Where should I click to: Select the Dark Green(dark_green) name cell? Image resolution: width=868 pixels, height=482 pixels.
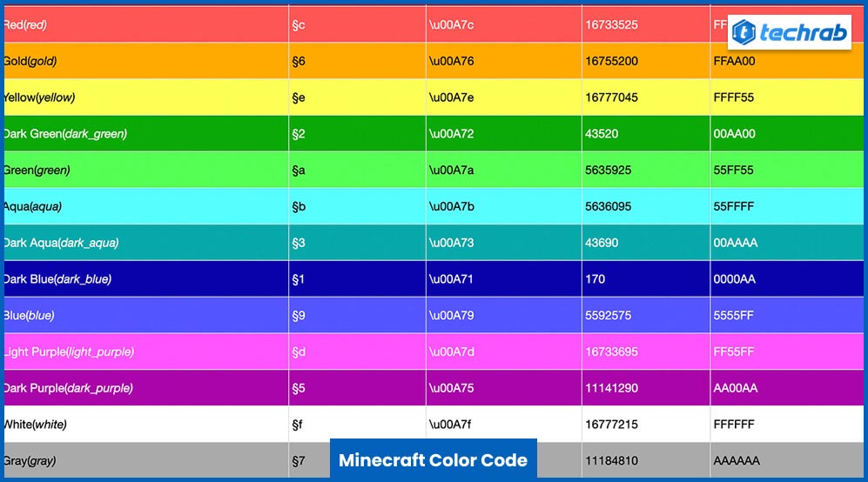[x=146, y=133]
